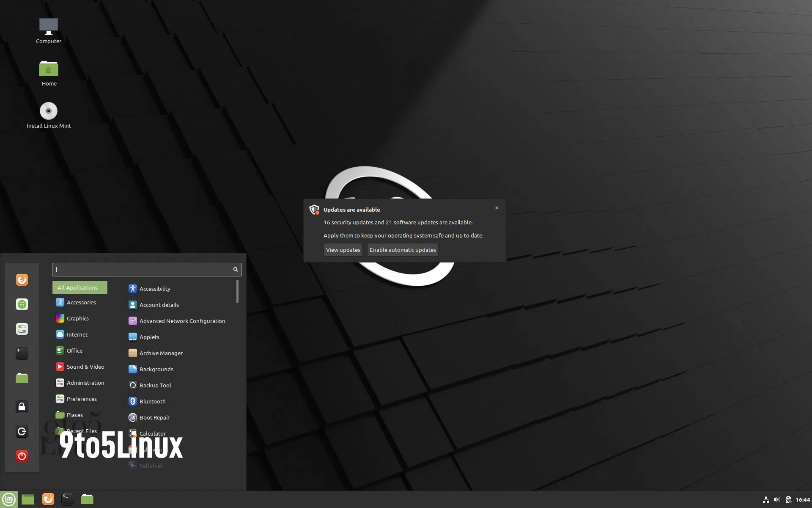Open the Mint menu in the taskbar
Viewport: 812px width, 508px height.
pyautogui.click(x=9, y=499)
